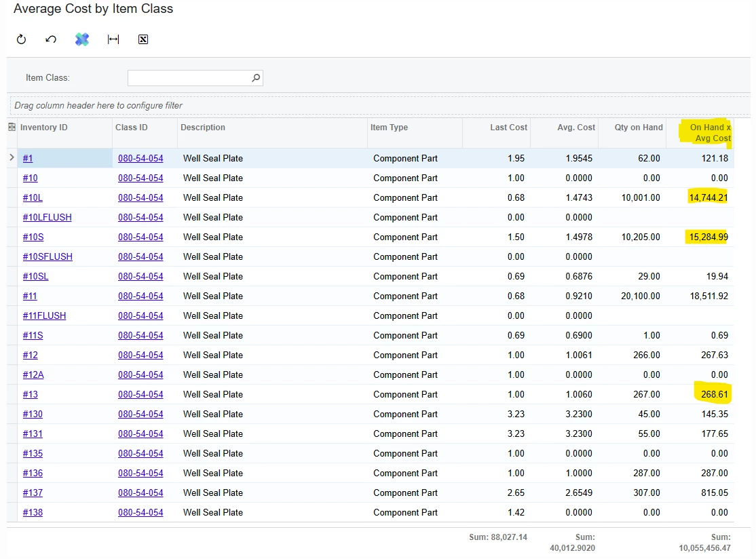Click the Qty on Hand column header

[x=639, y=128]
